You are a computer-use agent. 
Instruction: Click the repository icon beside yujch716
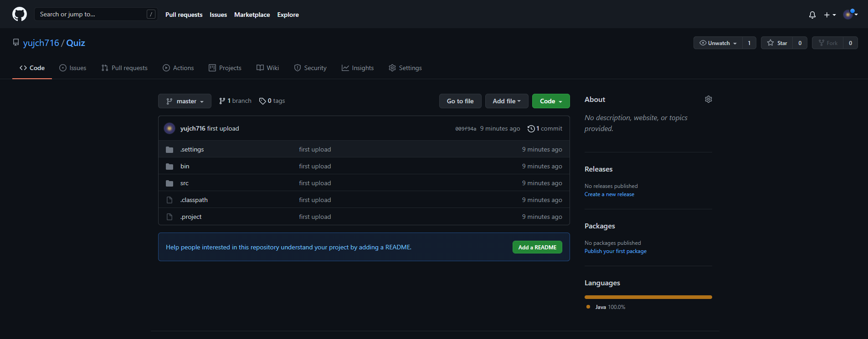pyautogui.click(x=16, y=42)
